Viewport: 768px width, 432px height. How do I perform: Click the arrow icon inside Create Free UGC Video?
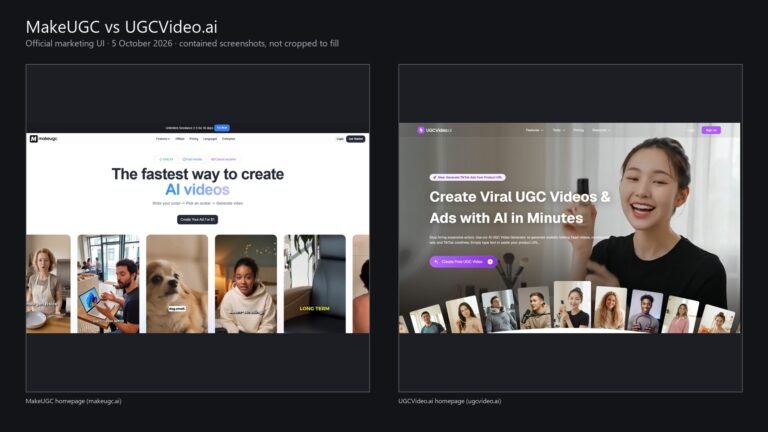(x=490, y=262)
